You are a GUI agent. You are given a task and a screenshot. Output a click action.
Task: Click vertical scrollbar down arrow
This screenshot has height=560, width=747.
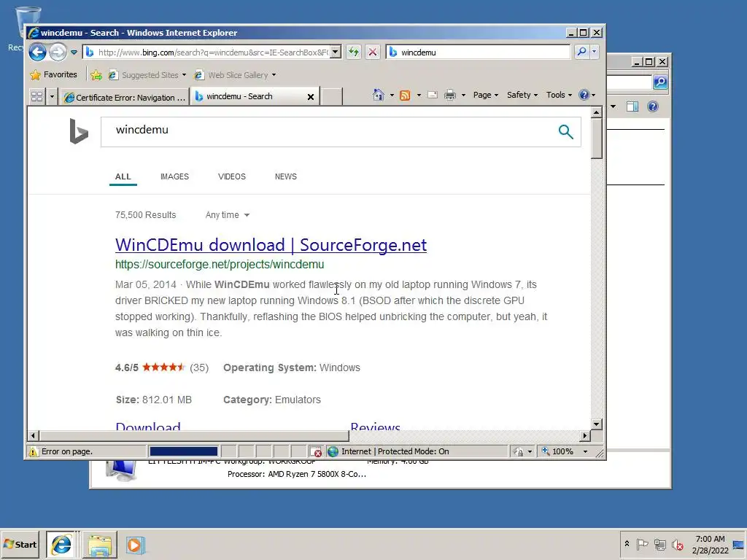click(x=597, y=424)
